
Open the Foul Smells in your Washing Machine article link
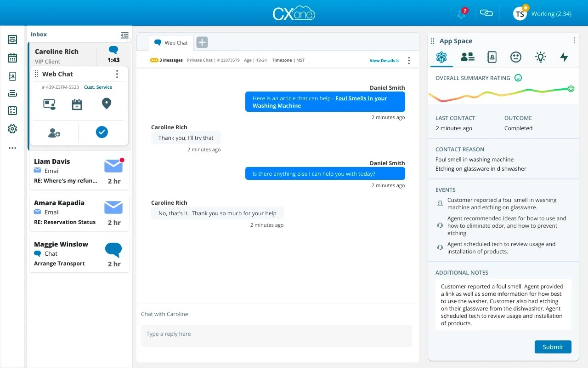click(x=325, y=102)
